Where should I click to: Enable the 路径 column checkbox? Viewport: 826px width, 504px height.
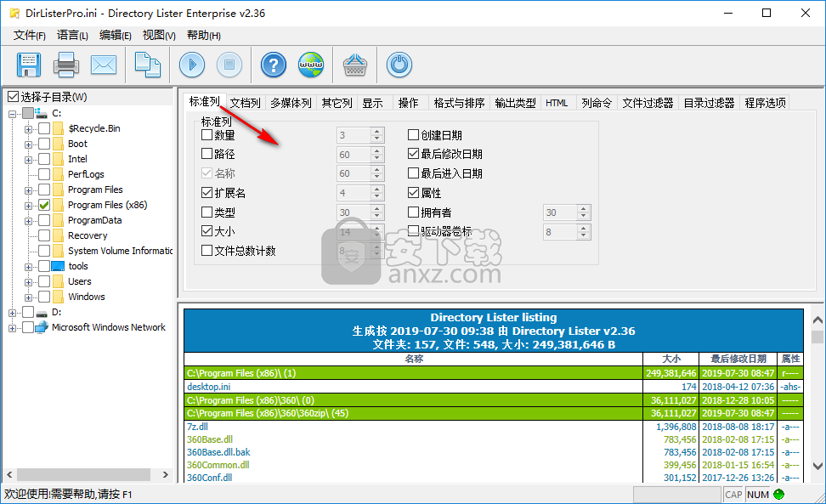coord(207,154)
